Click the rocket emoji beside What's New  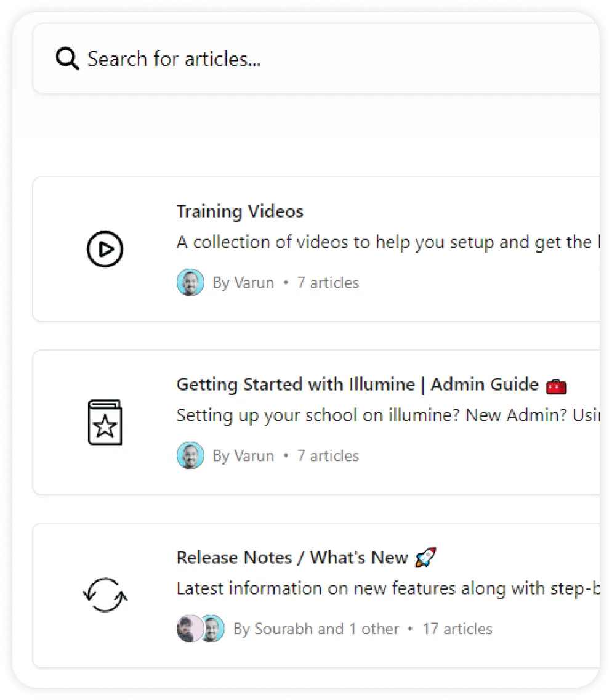tap(425, 556)
